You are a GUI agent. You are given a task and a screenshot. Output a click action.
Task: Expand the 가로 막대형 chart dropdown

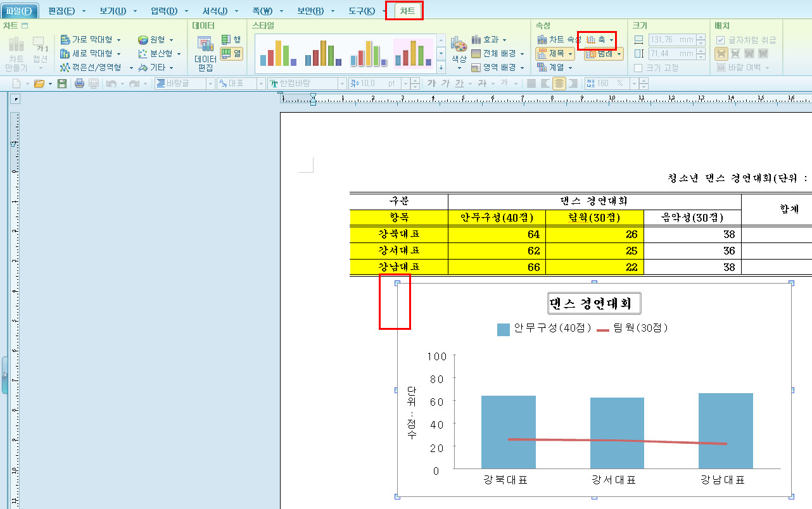118,40
